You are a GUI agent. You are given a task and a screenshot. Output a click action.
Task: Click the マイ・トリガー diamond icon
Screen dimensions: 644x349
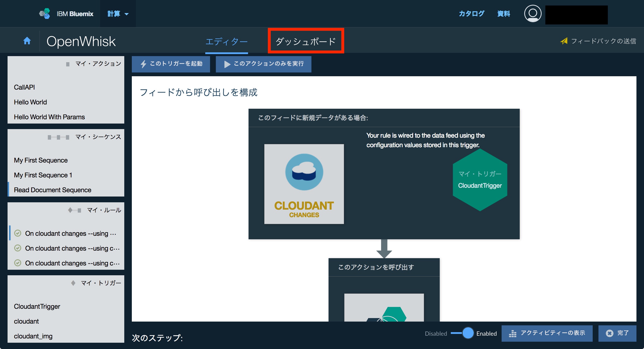point(73,283)
